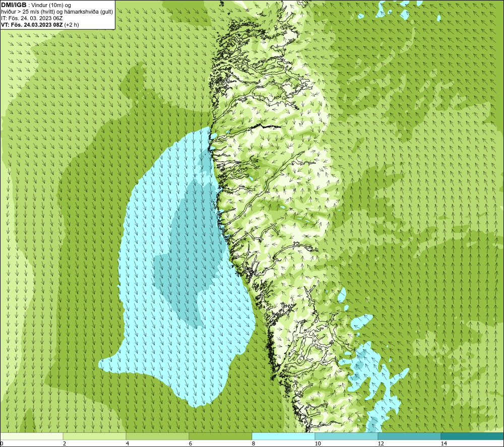Click the 2–4 m/s light green swatch

(95, 436)
